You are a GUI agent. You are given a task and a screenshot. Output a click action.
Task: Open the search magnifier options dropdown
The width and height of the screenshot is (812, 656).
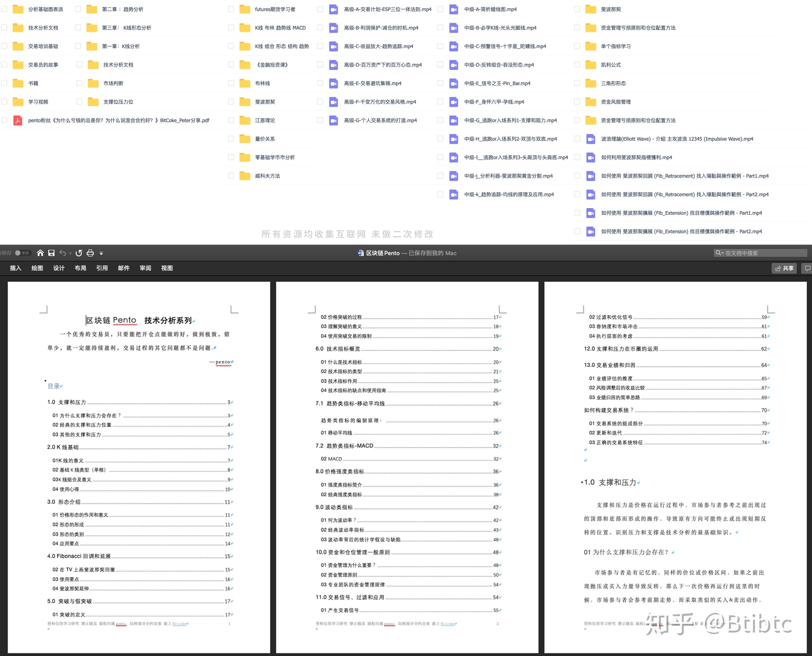point(719,253)
